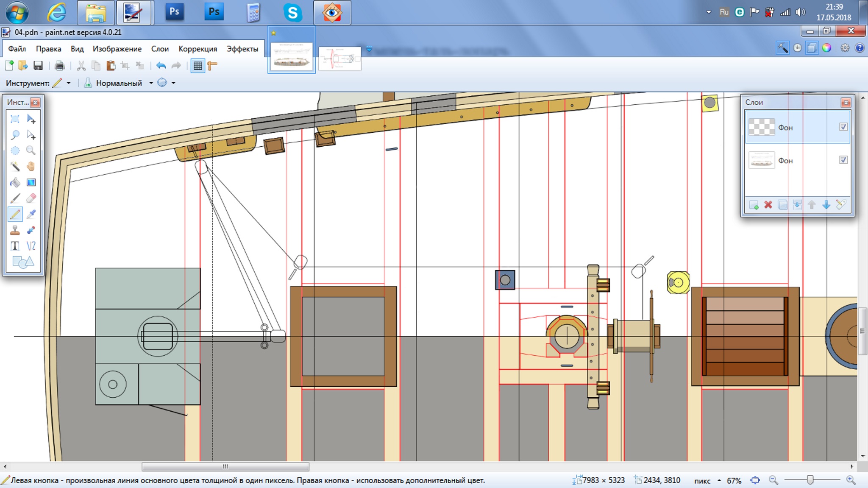Screen dimensions: 868x488
Task: Move the layer down with blue arrow
Action: point(826,205)
